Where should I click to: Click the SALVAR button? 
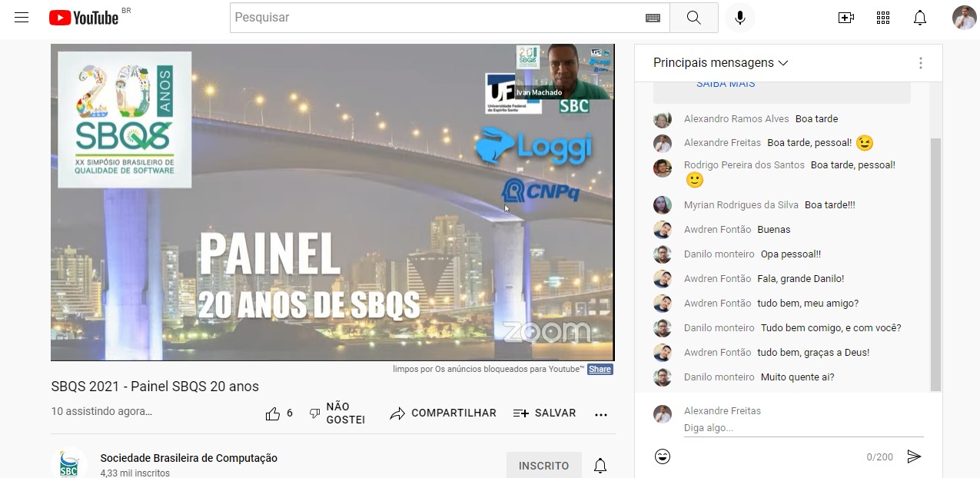tap(544, 413)
